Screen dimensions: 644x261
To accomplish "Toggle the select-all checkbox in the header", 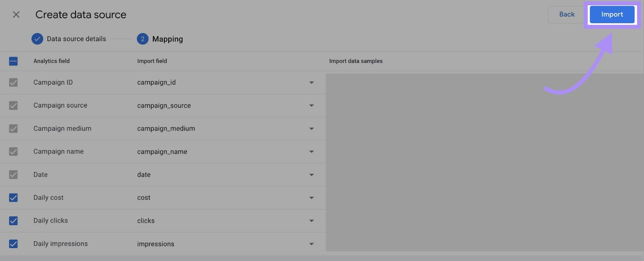I will pyautogui.click(x=13, y=61).
